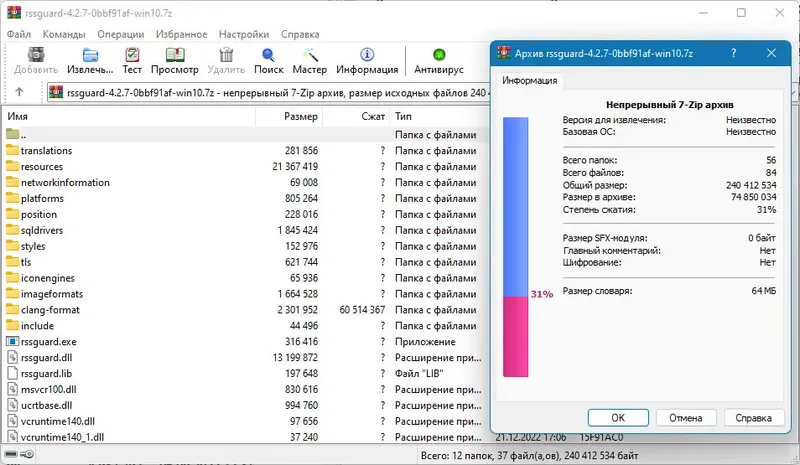Viewport: 800px width, 465px height.
Task: Click the drive icon in status bar
Action: point(11,454)
